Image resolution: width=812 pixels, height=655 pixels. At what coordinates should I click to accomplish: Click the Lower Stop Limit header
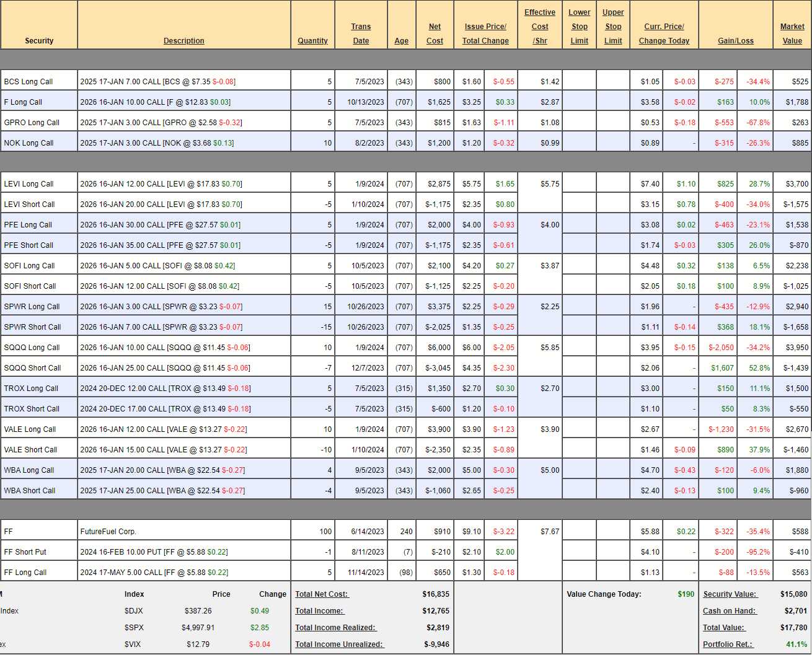[580, 27]
